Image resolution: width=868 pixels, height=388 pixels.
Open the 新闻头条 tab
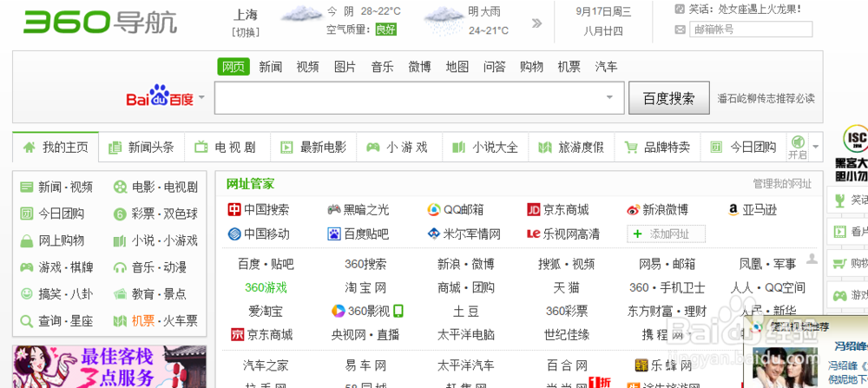(141, 148)
